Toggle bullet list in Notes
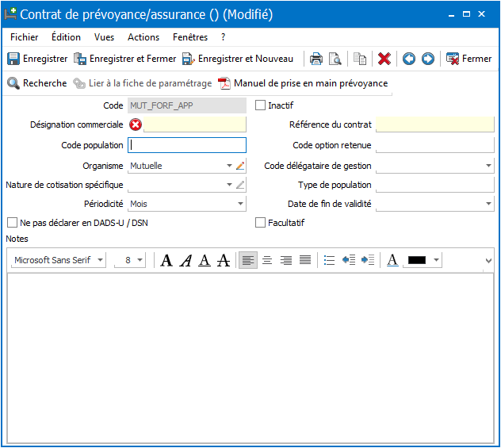Screen dimensions: 501x448 point(329,260)
